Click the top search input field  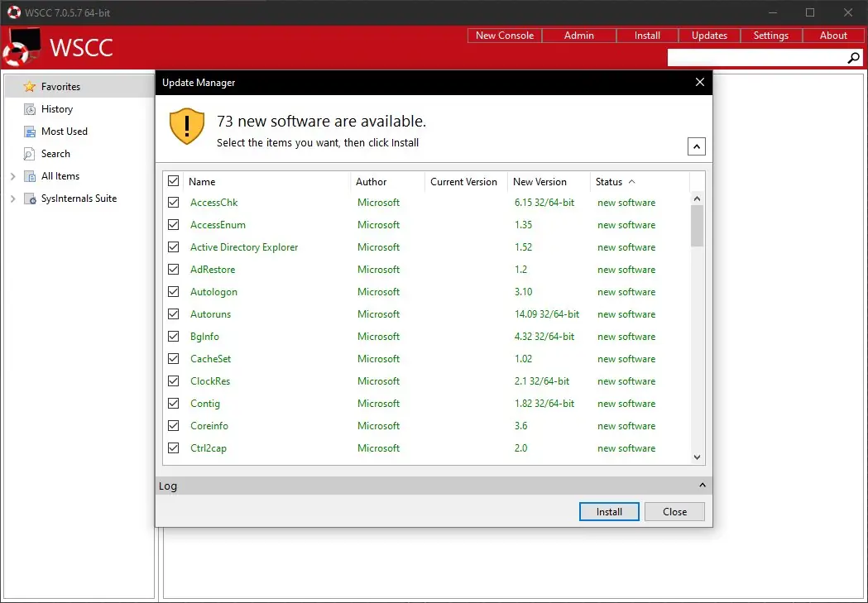(x=757, y=58)
